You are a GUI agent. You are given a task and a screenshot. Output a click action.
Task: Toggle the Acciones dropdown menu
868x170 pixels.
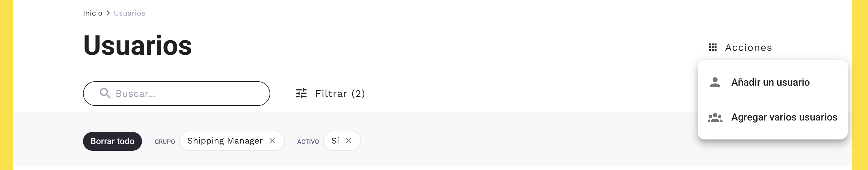tap(748, 47)
